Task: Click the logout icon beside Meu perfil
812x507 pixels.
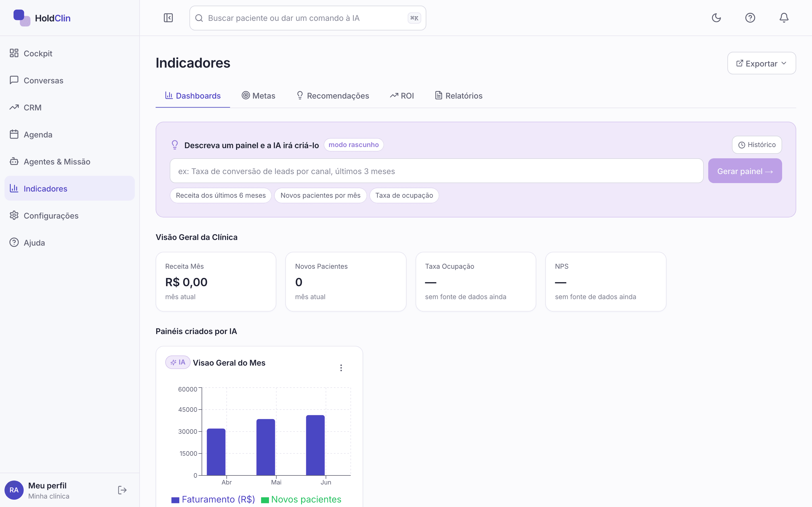Action: [x=122, y=490]
